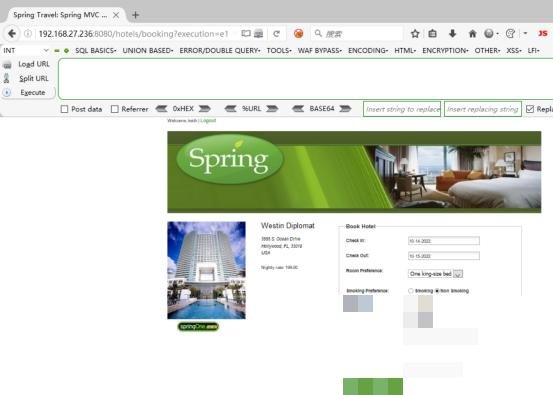Go back using the browser back arrow

[x=12, y=34]
